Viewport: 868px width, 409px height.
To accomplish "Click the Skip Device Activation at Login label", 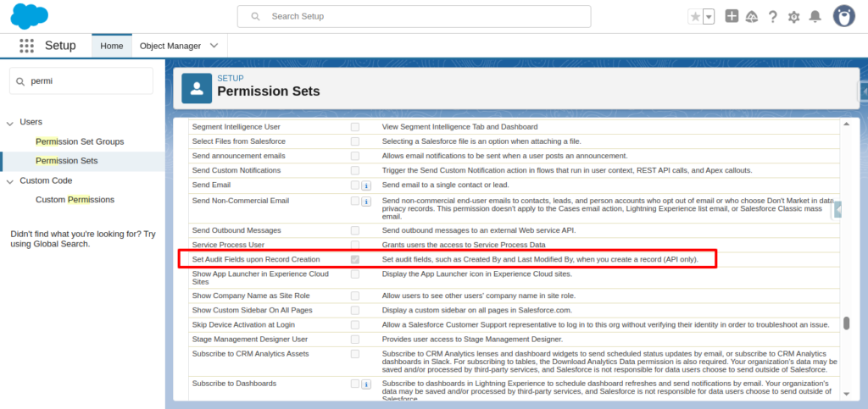I will point(243,324).
